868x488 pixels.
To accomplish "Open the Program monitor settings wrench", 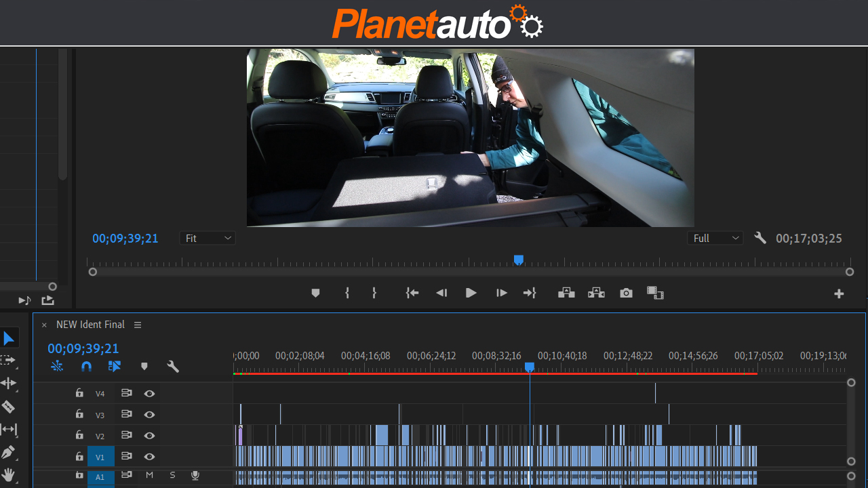I will coord(760,238).
